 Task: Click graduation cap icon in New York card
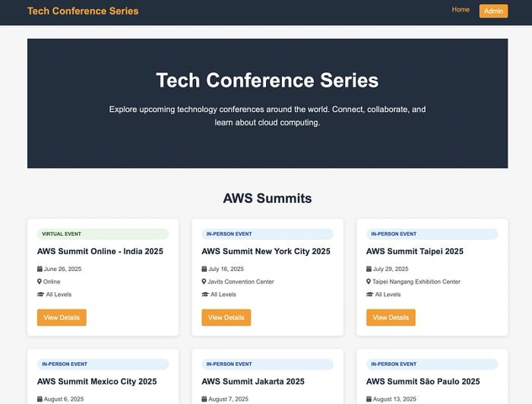[205, 294]
